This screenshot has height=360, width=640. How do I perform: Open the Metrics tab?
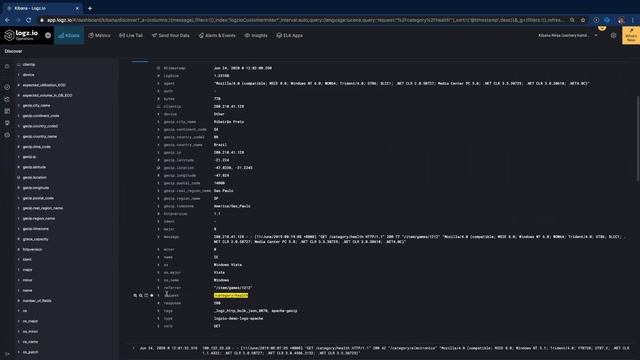click(x=100, y=36)
